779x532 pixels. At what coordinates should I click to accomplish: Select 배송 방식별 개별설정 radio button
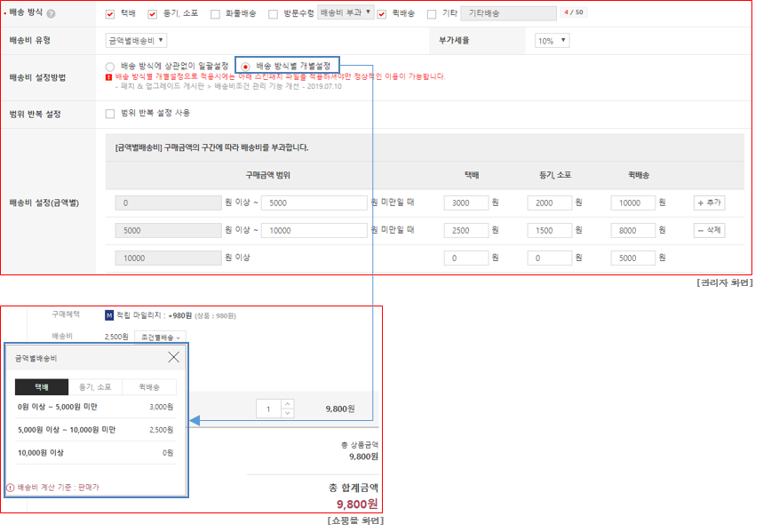click(x=245, y=67)
